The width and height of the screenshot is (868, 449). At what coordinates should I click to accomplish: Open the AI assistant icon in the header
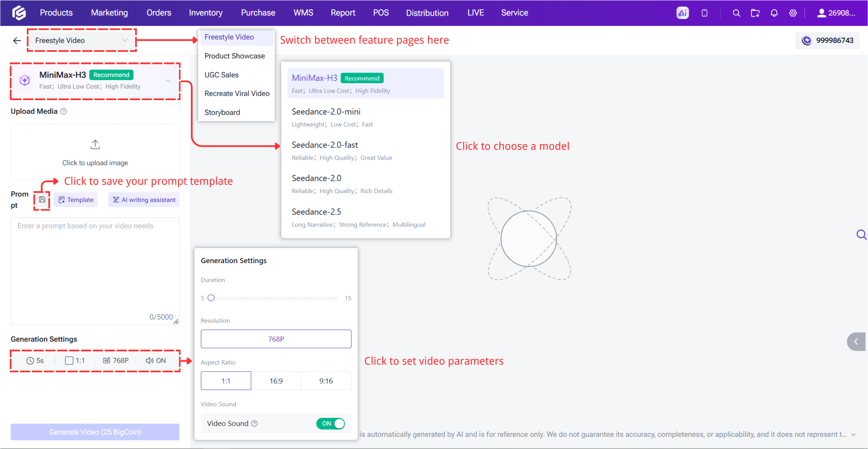point(682,13)
